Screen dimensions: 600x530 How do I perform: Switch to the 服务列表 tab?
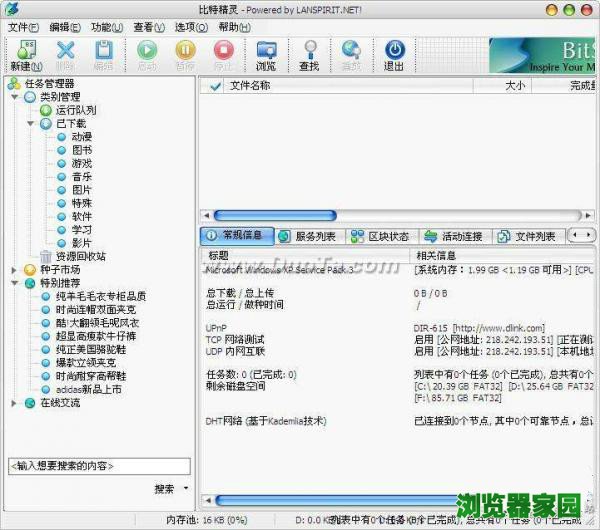point(310,236)
